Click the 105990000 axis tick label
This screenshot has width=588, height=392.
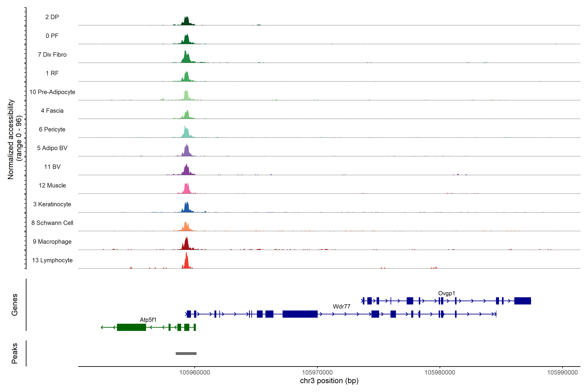562,372
